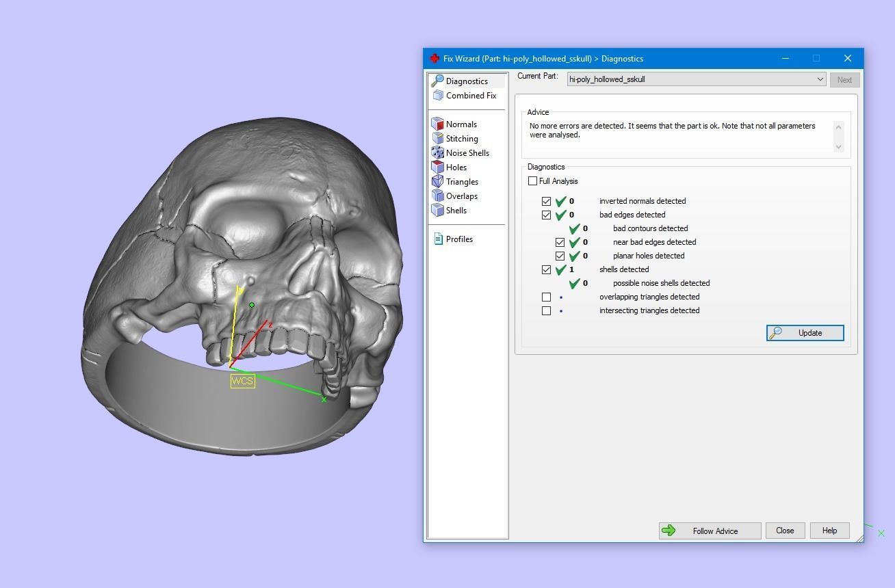
Task: Click 'possible noise shells detected' text
Action: [x=661, y=283]
